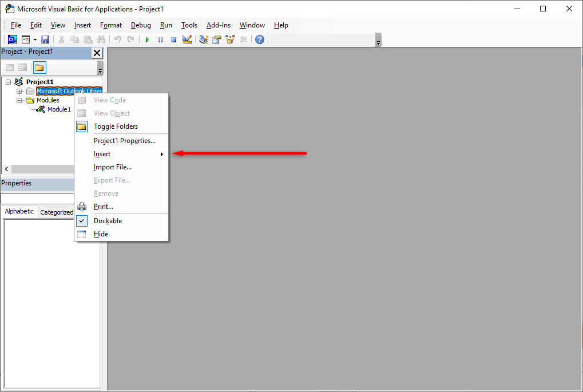Click the Insert UserForm toolbar icon
The height and width of the screenshot is (392, 583).
coord(26,39)
